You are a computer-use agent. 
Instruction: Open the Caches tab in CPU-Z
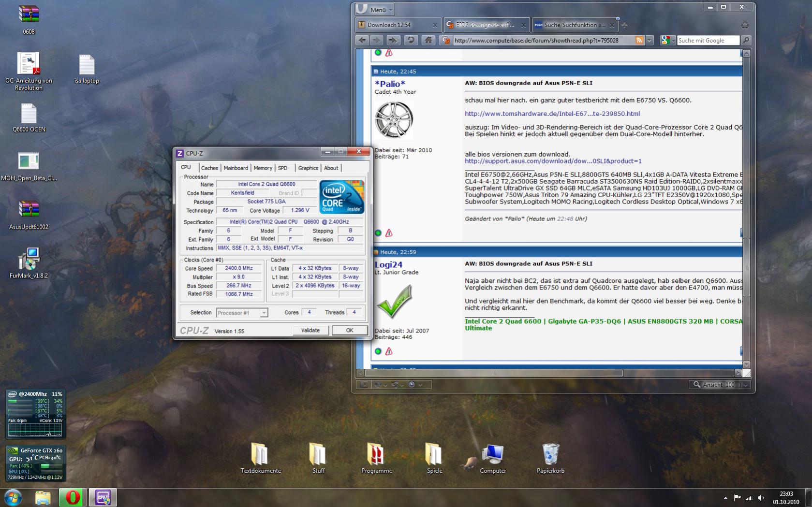coord(209,168)
